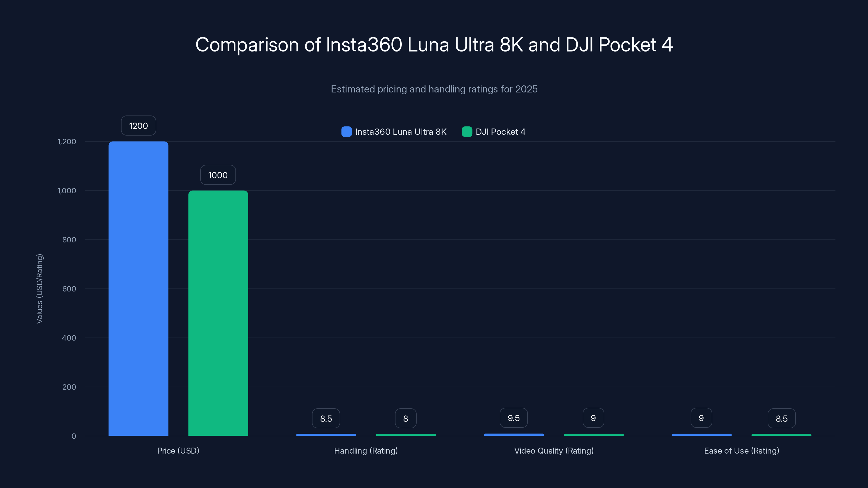The image size is (868, 488).
Task: Click the 0 y-axis tick label
Action: (74, 436)
